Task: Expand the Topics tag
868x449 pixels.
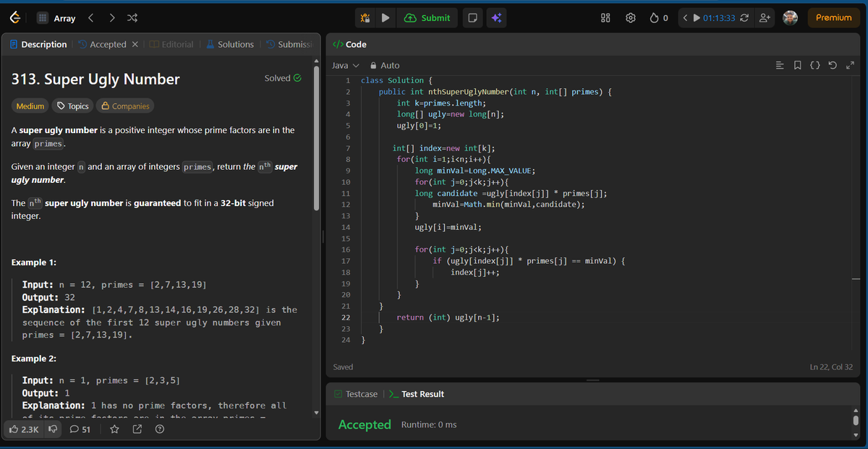Action: 72,106
